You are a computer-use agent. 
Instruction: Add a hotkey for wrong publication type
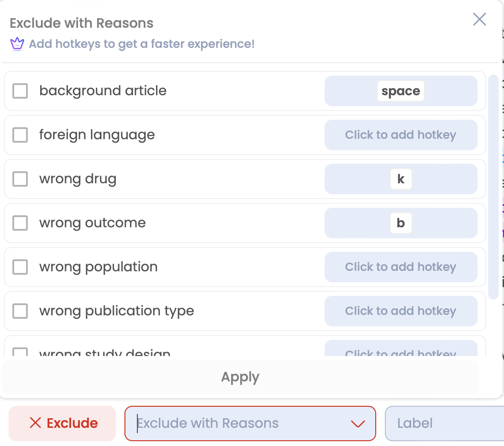pyautogui.click(x=401, y=311)
